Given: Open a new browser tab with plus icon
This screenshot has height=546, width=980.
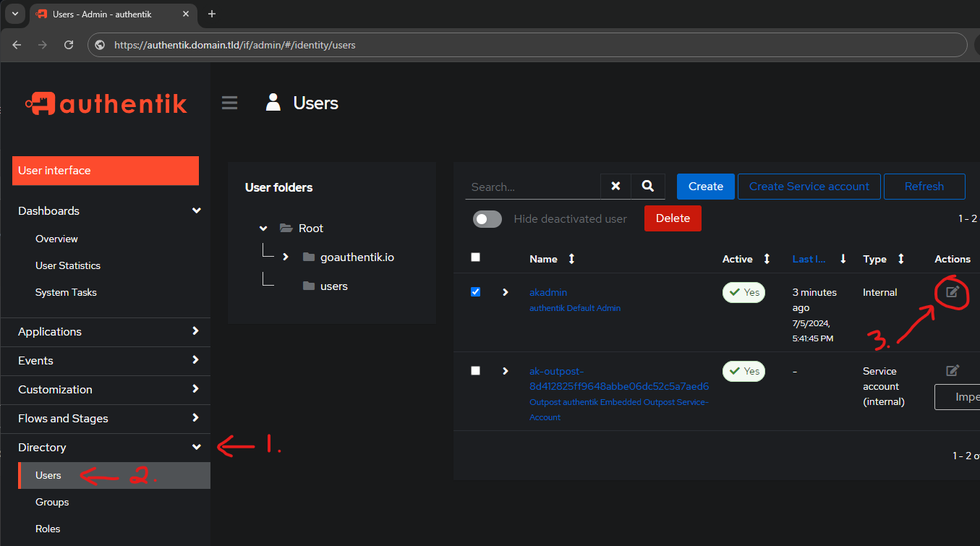Looking at the screenshot, I should 211,14.
